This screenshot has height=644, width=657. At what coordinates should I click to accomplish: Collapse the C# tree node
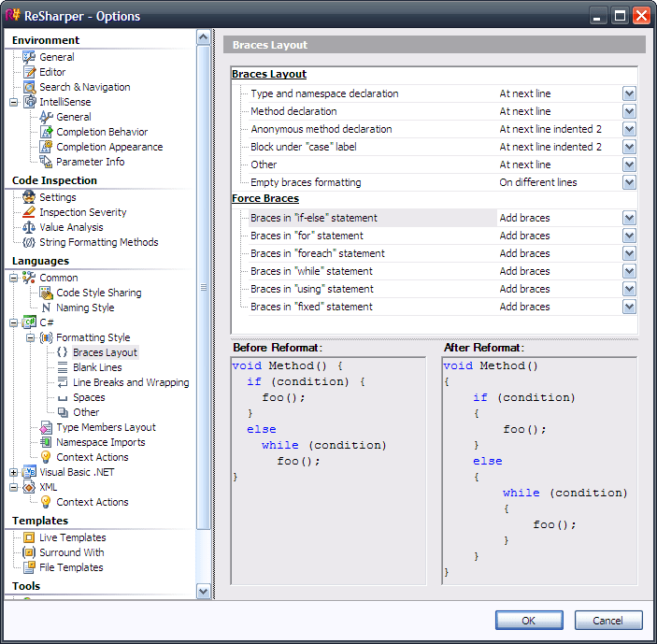pyautogui.click(x=13, y=322)
